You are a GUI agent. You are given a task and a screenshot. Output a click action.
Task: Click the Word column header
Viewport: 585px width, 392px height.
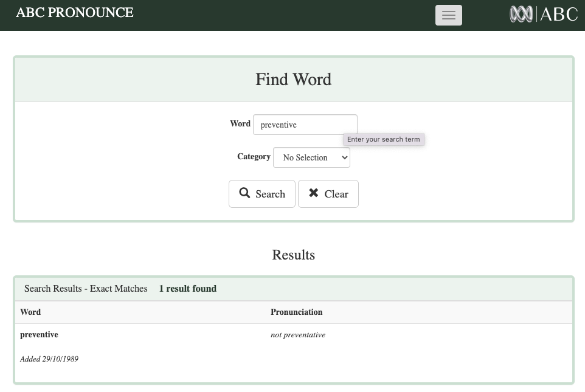[x=30, y=312]
